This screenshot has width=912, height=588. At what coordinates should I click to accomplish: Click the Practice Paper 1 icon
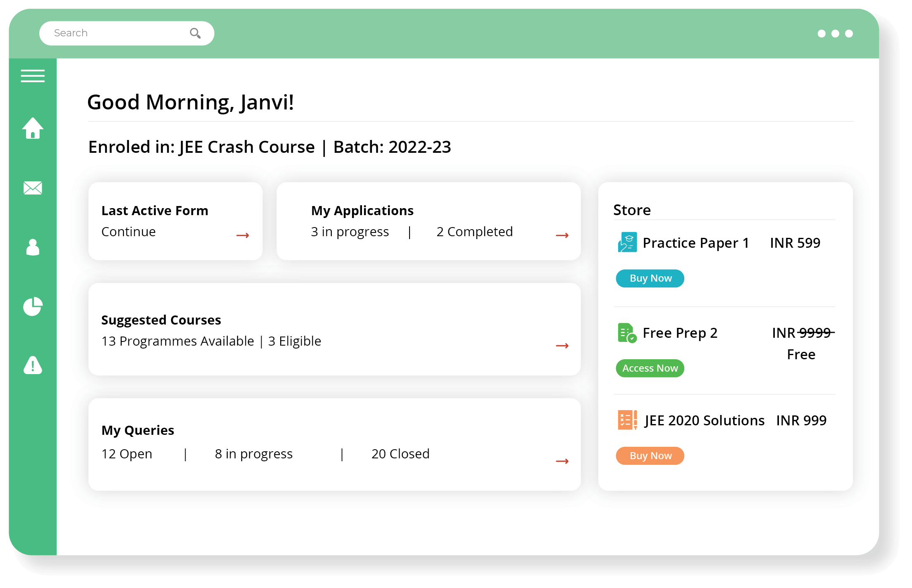coord(627,242)
